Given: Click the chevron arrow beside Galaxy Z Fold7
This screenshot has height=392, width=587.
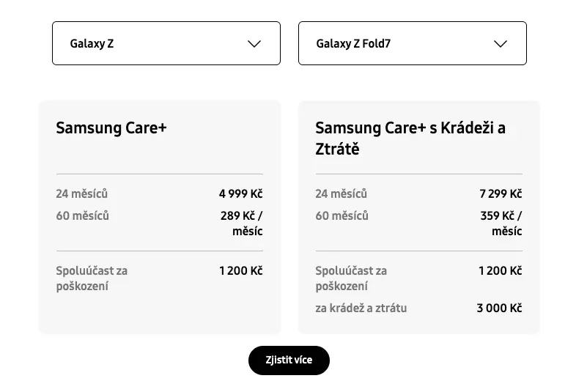Looking at the screenshot, I should pos(501,44).
